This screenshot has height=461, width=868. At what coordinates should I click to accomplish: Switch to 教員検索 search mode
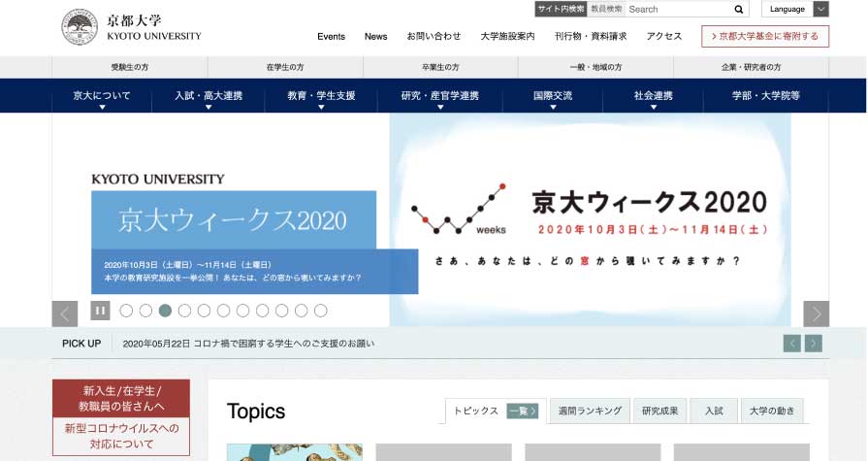click(606, 10)
